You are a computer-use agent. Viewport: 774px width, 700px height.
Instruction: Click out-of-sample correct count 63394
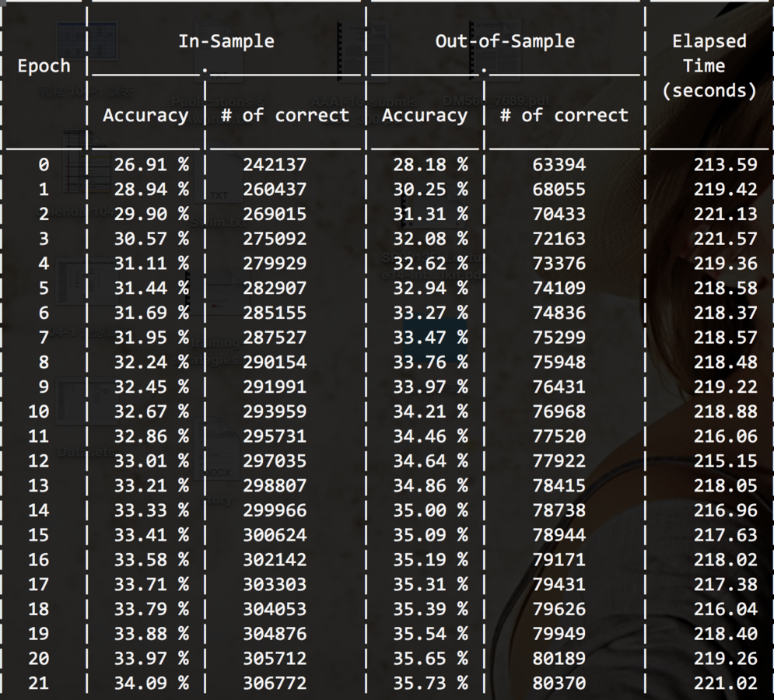click(559, 165)
